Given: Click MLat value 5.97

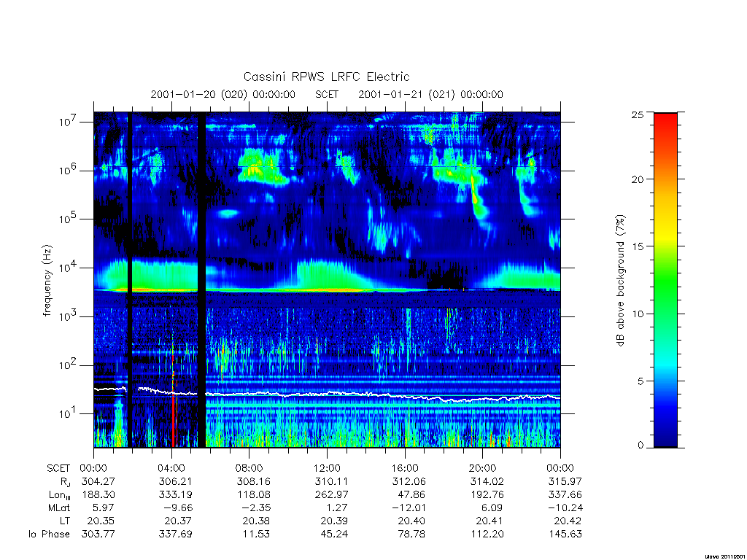Looking at the screenshot, I should [x=104, y=508].
